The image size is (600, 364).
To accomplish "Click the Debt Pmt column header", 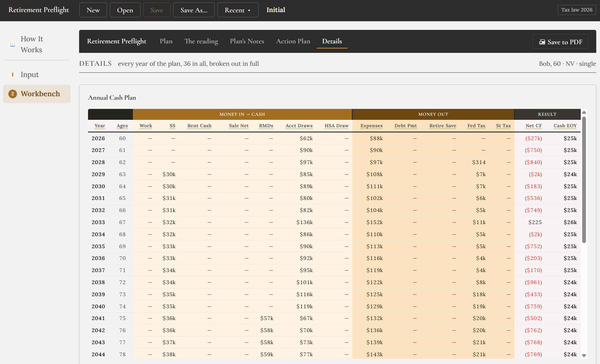I will tap(406, 126).
